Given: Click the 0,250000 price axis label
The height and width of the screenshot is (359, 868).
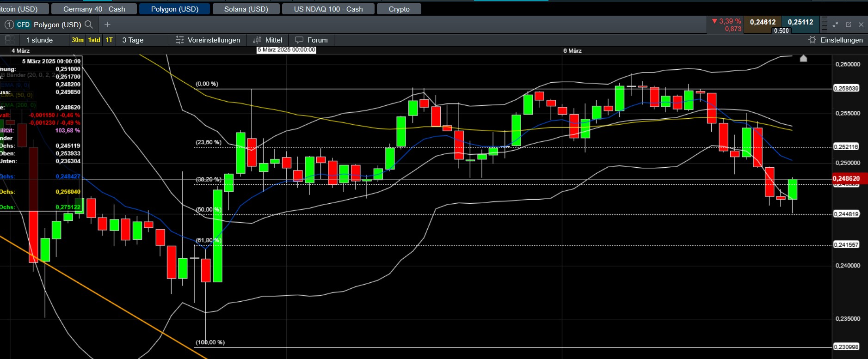Looking at the screenshot, I should (x=848, y=163).
